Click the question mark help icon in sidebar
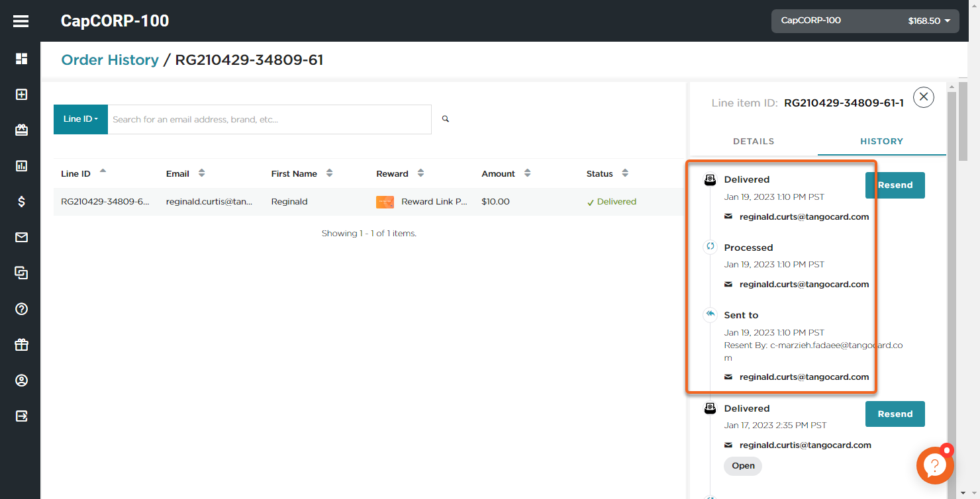The width and height of the screenshot is (980, 499). (21, 309)
